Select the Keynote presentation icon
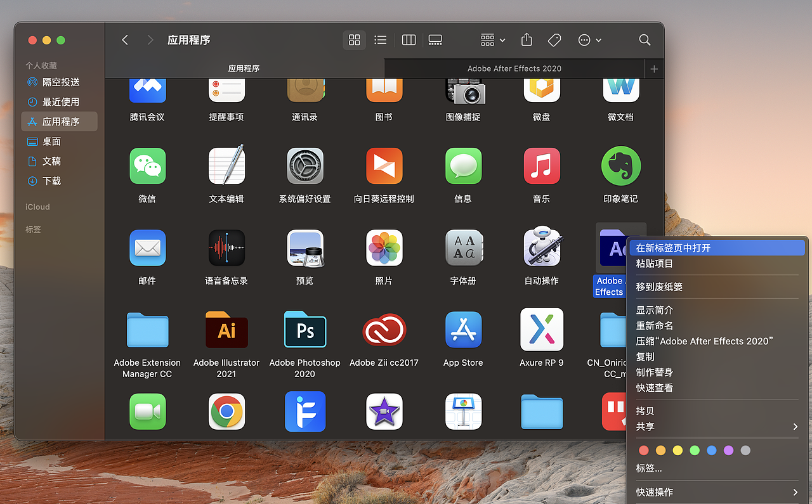Image resolution: width=812 pixels, height=504 pixels. tap(463, 411)
